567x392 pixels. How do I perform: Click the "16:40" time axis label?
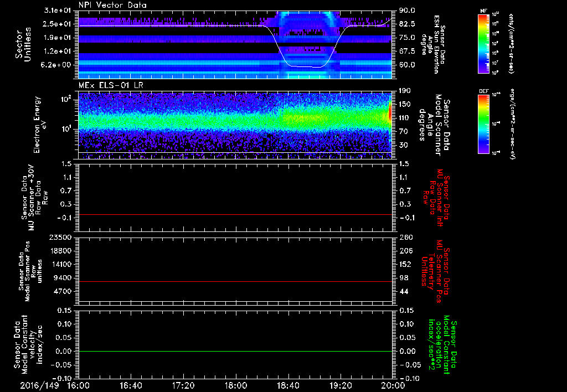coord(131,385)
